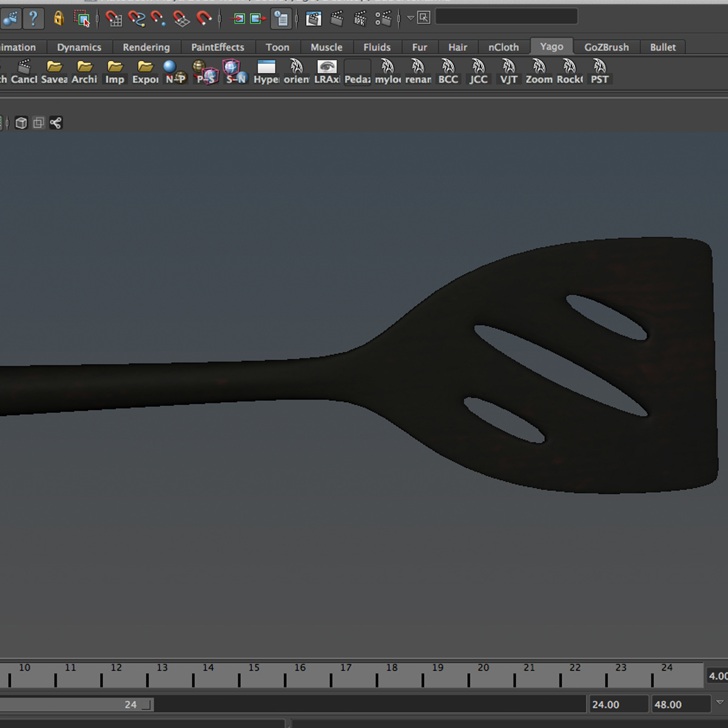Switch to the Bullet shelf tab
The width and height of the screenshot is (728, 728).
[662, 47]
